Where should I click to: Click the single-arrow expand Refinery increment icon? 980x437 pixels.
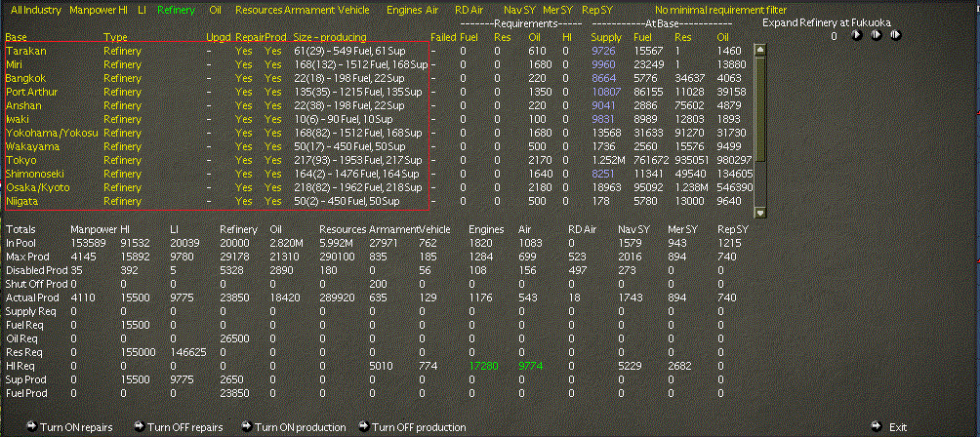tap(856, 35)
